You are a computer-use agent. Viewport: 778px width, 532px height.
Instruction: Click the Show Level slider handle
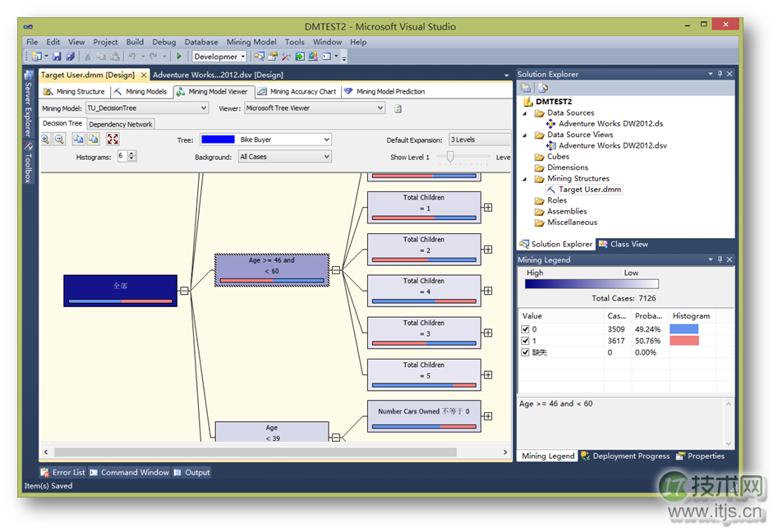tap(450, 156)
